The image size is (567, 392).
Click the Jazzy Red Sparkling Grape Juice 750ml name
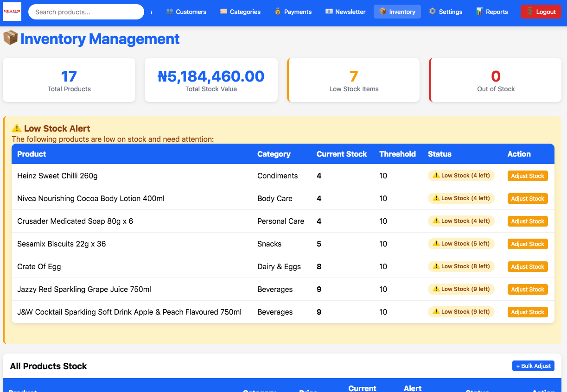pos(84,289)
